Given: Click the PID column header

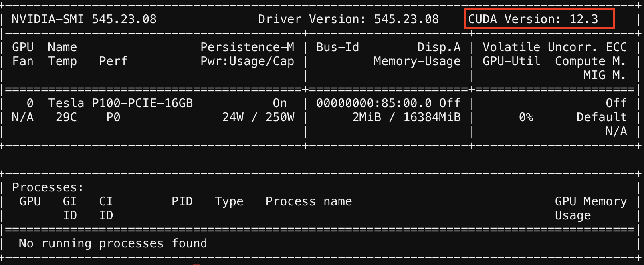Looking at the screenshot, I should pos(182,201).
